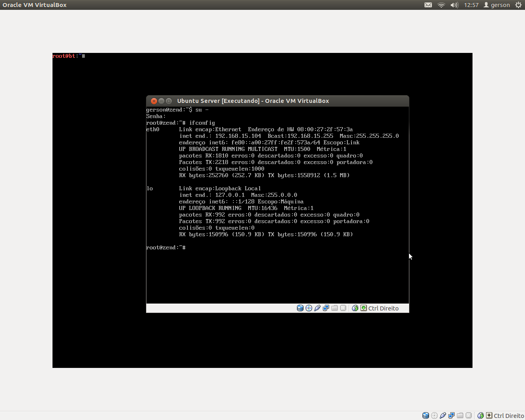Click network adapters icon in outer VirtualBox bottom bar
The width and height of the screenshot is (525, 420).
[x=451, y=415]
